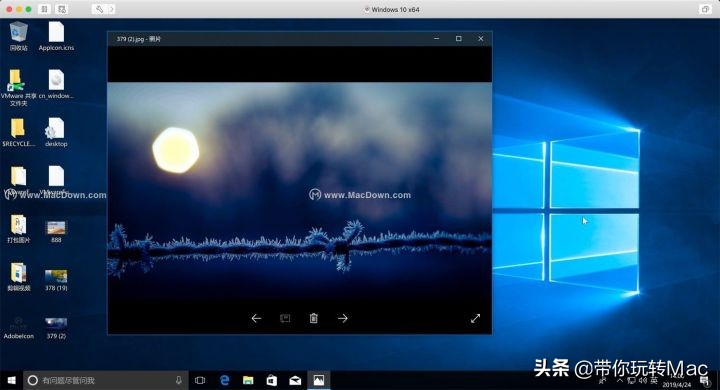Open File Explorer from the taskbar
Image resolution: width=720 pixels, height=390 pixels.
(248, 380)
